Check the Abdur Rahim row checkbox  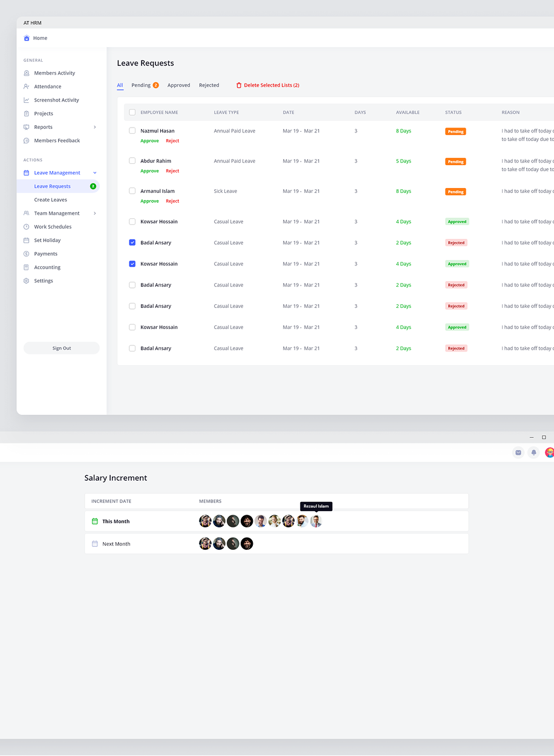(x=132, y=161)
